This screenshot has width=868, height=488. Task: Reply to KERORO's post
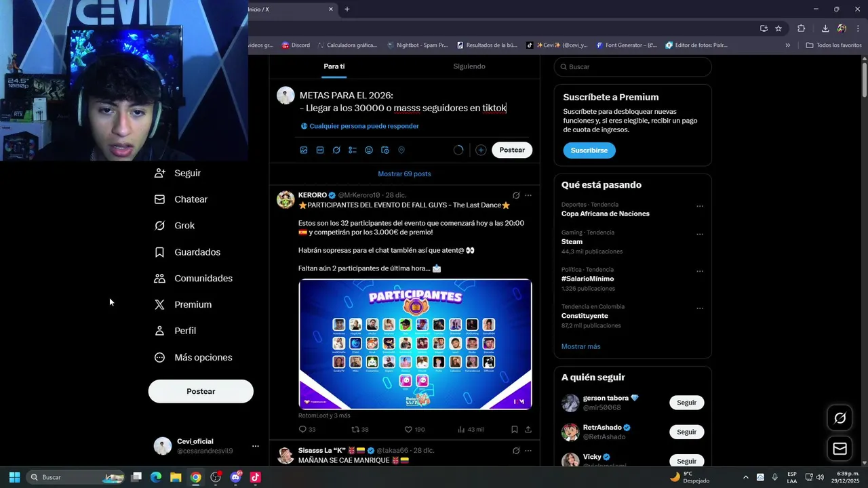tap(307, 429)
